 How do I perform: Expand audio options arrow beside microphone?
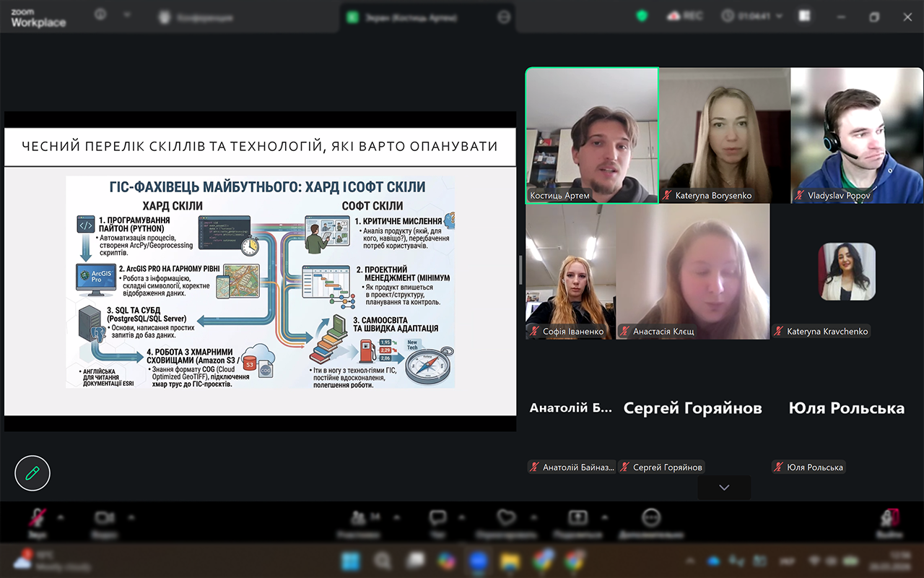coord(61,517)
